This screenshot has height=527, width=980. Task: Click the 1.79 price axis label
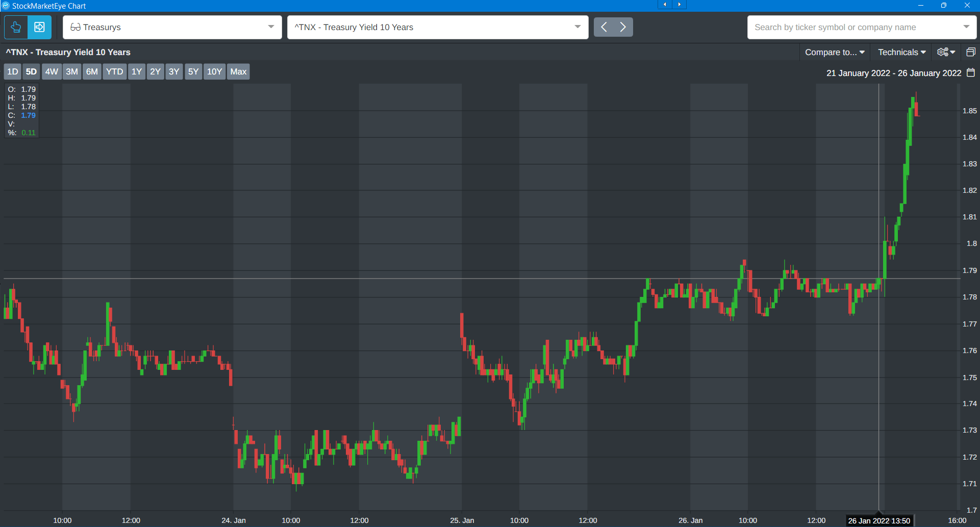point(970,270)
